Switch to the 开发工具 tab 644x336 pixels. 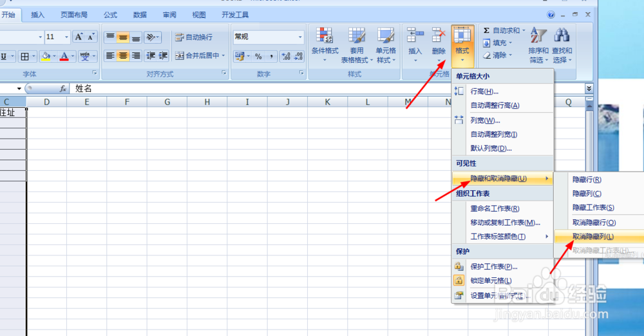(x=235, y=15)
